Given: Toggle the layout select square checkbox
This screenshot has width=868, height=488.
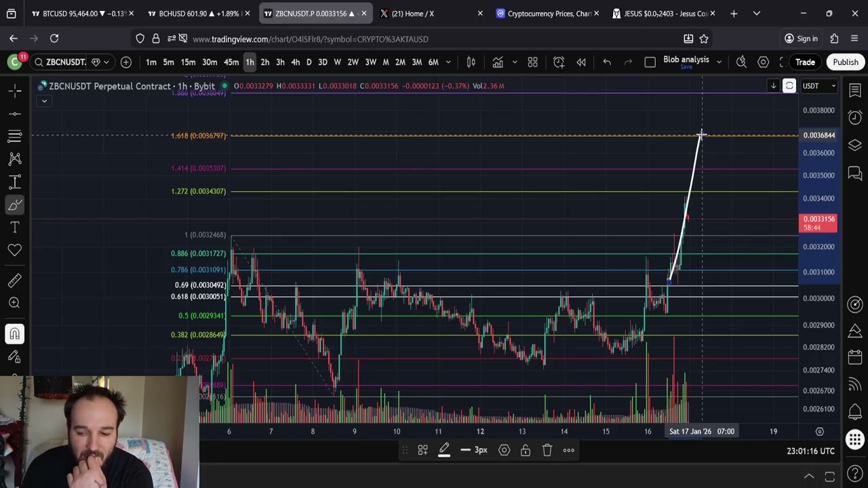Looking at the screenshot, I should click(x=650, y=62).
